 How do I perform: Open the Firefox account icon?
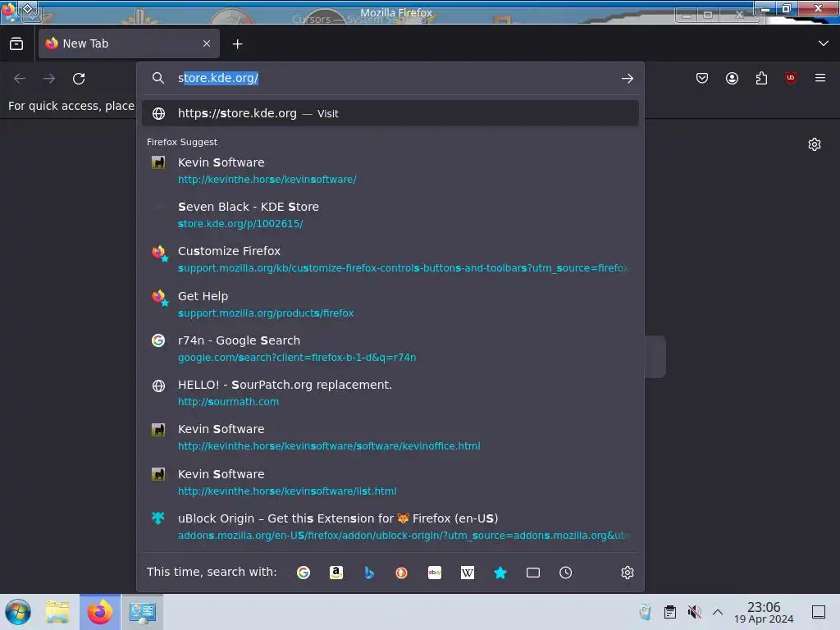[732, 78]
